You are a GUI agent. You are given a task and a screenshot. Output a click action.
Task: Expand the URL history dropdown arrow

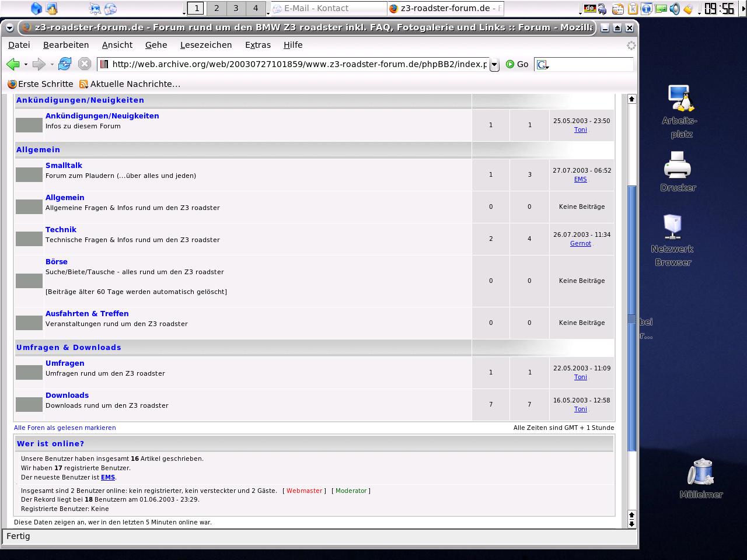click(x=494, y=65)
